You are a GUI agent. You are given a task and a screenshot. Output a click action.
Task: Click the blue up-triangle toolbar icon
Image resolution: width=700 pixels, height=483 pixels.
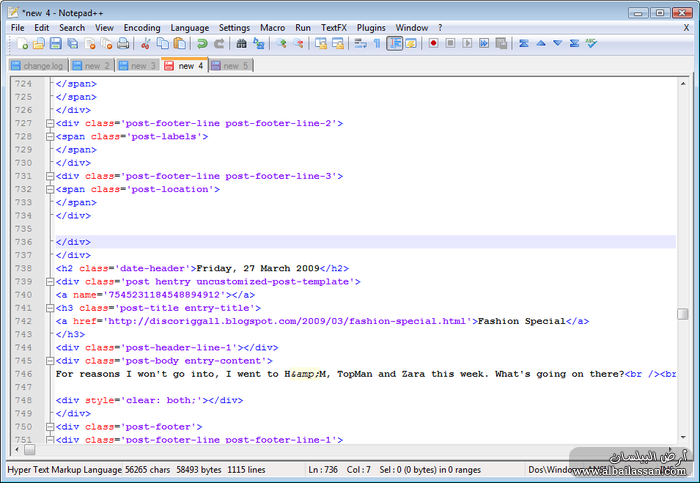(541, 43)
